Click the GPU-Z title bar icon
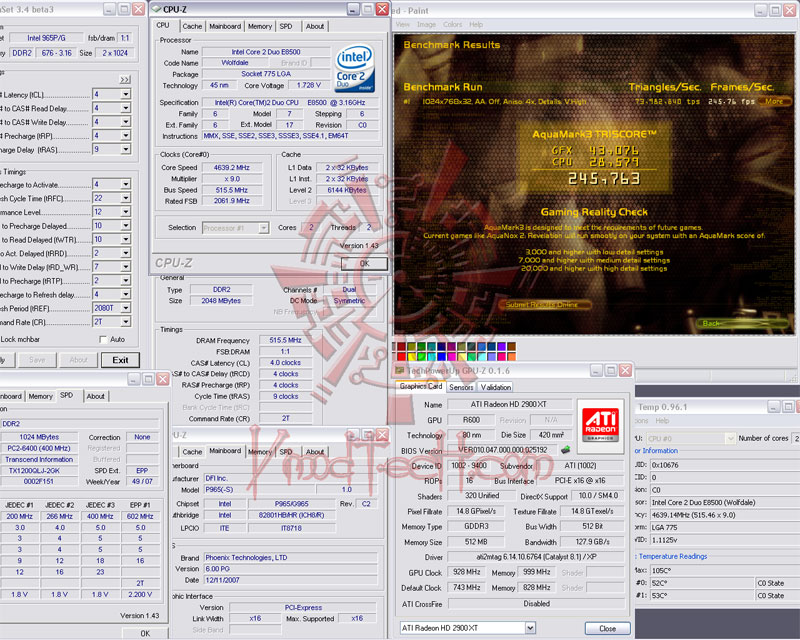The image size is (800, 640). tap(399, 371)
